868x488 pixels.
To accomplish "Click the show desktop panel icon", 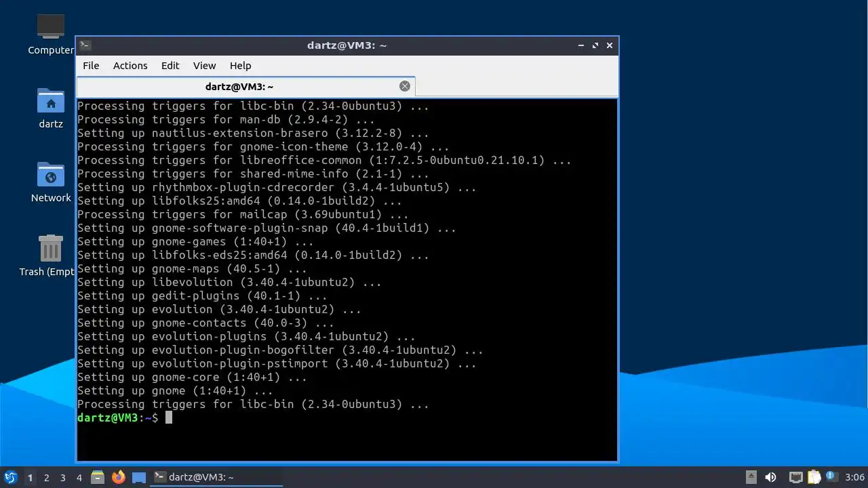I will pos(139,477).
